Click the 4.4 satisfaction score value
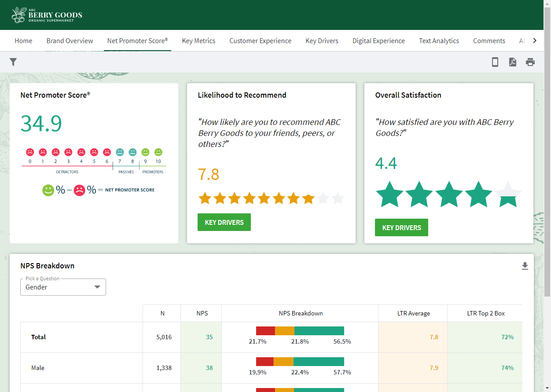This screenshot has width=551, height=392. [386, 163]
